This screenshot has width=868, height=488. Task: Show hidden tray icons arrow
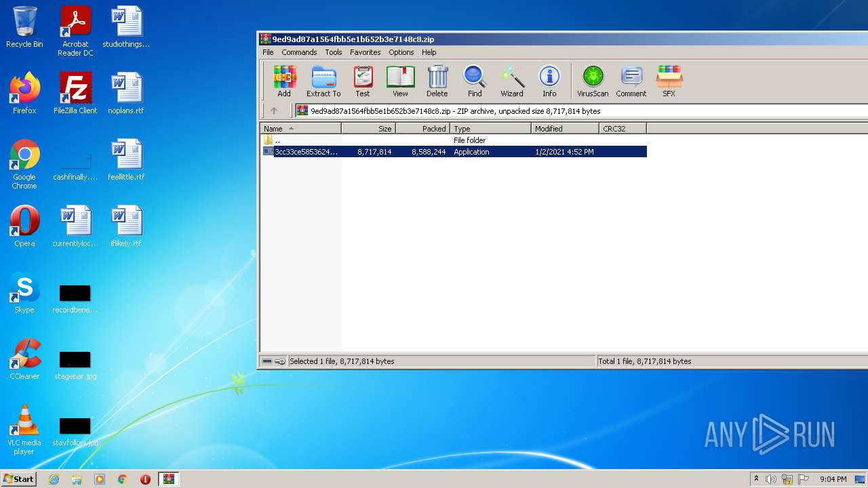tap(756, 479)
